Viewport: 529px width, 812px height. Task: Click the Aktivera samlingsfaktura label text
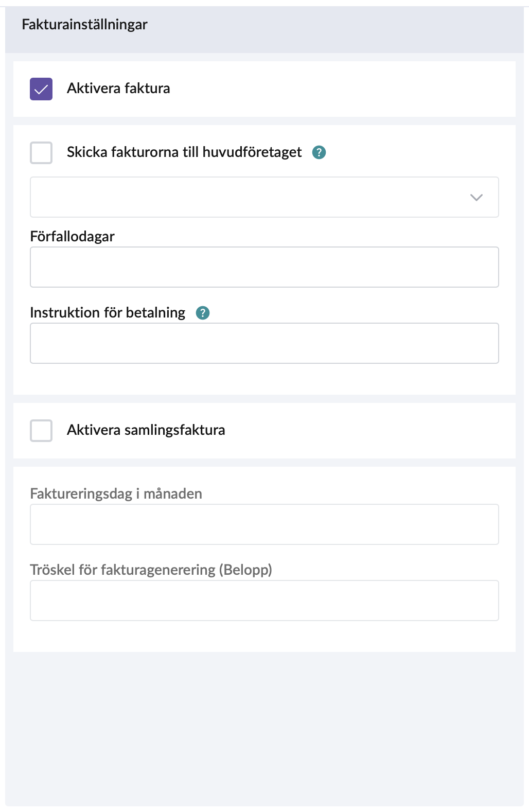pos(146,430)
